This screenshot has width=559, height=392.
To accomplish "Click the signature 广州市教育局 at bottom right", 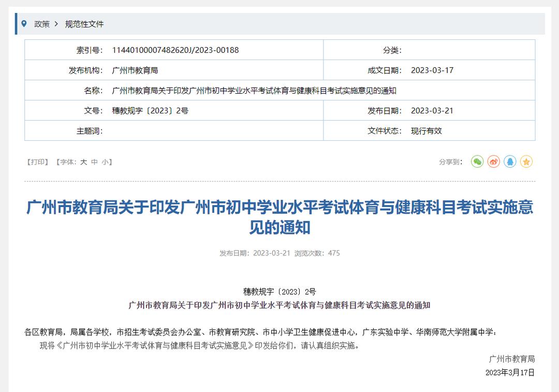I will (511, 359).
